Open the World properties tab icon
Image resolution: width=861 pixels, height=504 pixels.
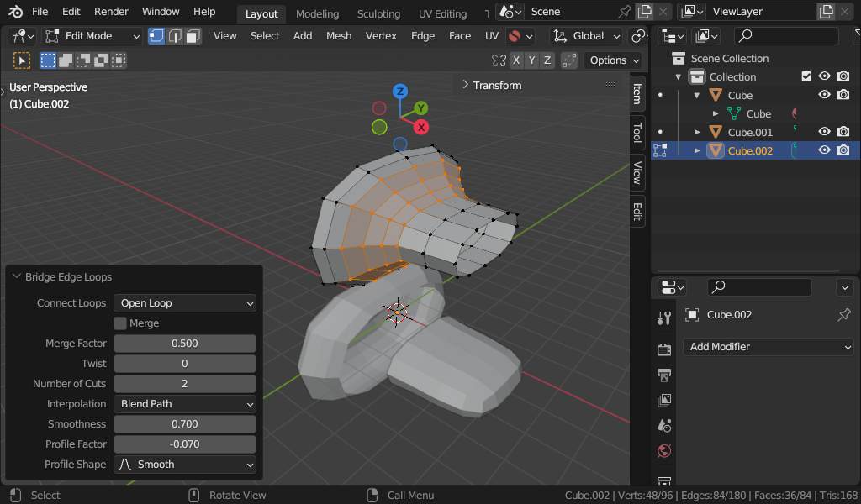click(664, 451)
